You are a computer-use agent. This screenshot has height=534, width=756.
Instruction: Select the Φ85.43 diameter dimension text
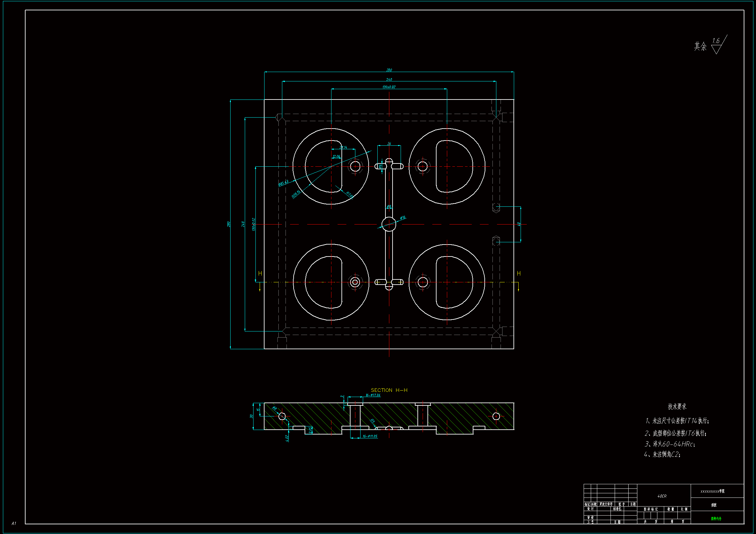point(283,183)
